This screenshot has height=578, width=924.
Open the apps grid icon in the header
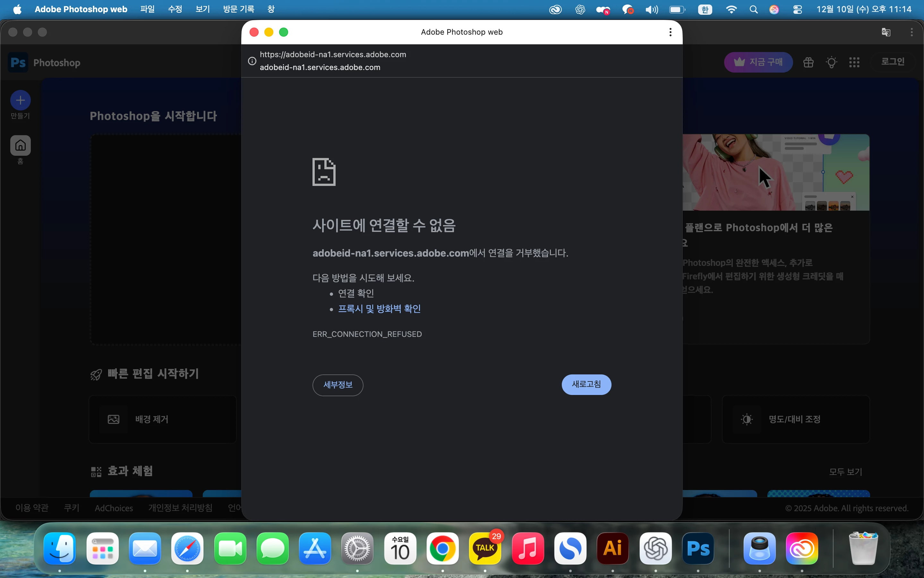point(854,62)
